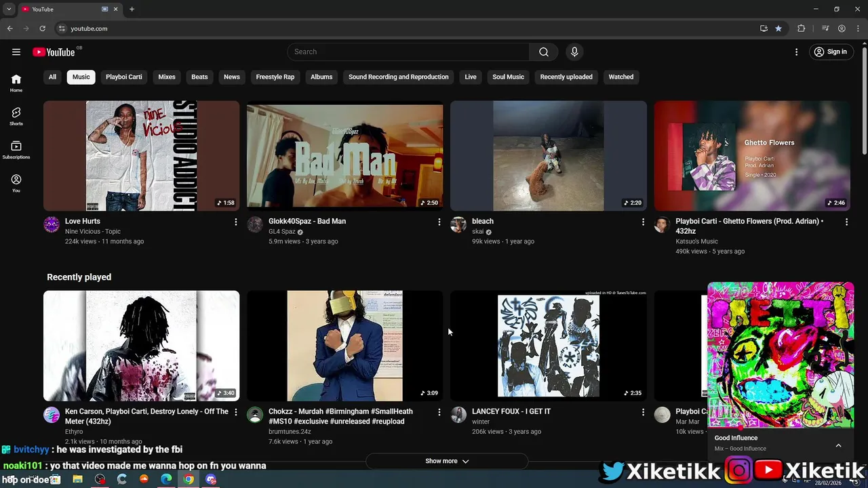868x488 pixels.
Task: Select the Beats filter chip
Action: [199, 77]
